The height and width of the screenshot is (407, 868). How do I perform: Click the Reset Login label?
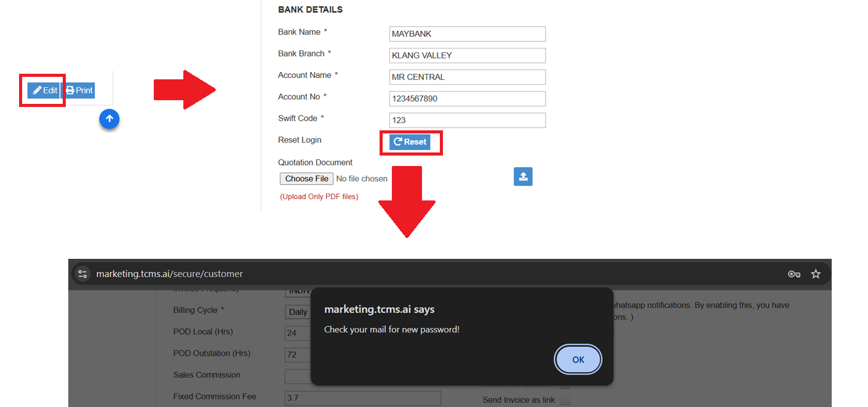300,140
